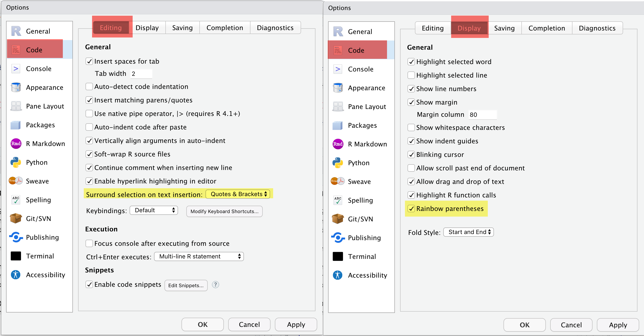Image resolution: width=644 pixels, height=336 pixels.
Task: Click Cancel in left Options window
Action: (249, 324)
